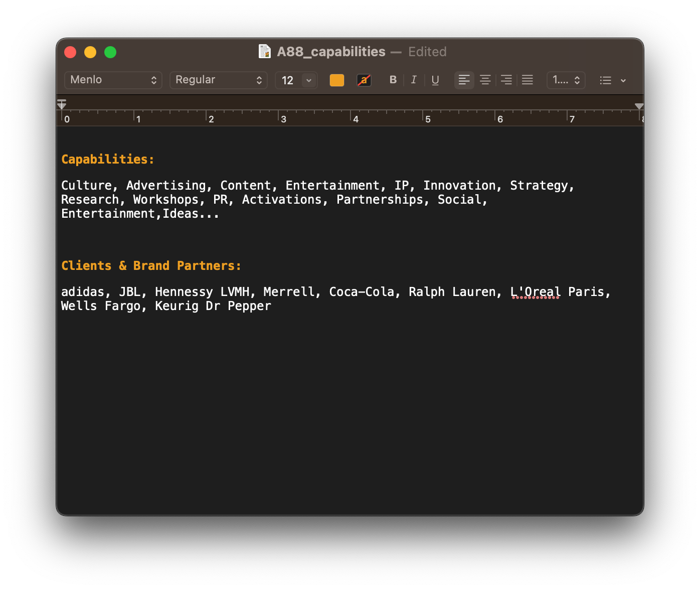Viewport: 700px width, 590px height.
Task: Expand the list styles chevron
Action: [623, 80]
